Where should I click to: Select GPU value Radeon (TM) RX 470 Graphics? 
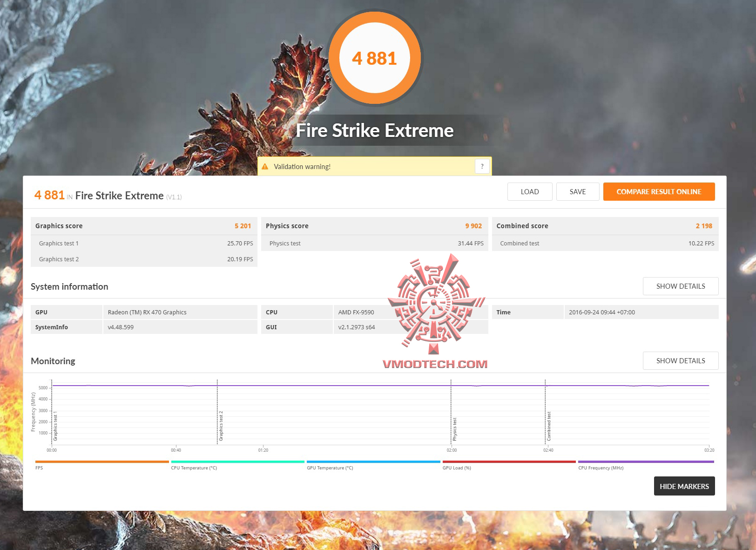pyautogui.click(x=147, y=312)
